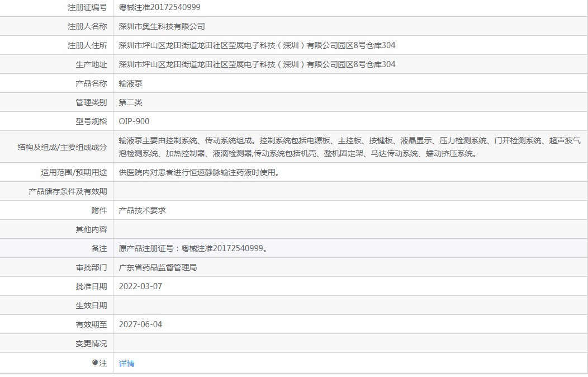Click the 变更情况 label
Viewport: 588px width, 377px height.
(91, 343)
